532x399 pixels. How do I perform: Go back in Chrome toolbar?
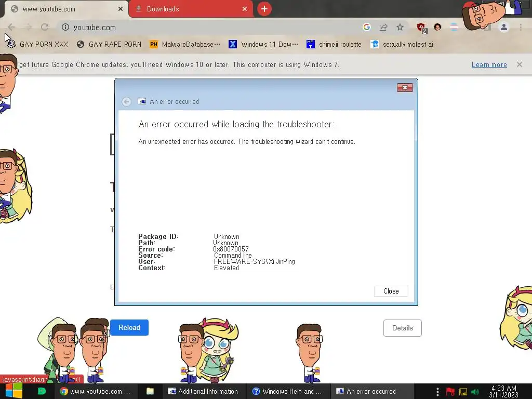pyautogui.click(x=11, y=27)
